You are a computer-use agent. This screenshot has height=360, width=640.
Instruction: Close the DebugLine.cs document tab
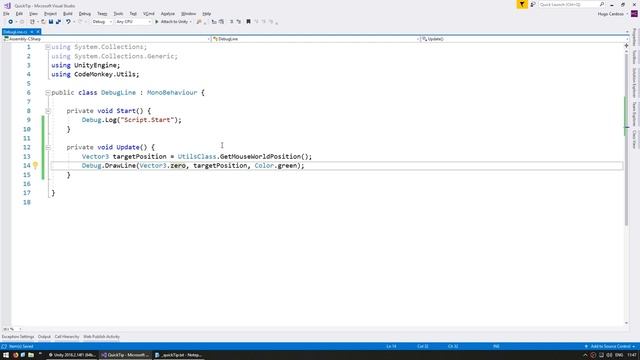click(x=38, y=32)
